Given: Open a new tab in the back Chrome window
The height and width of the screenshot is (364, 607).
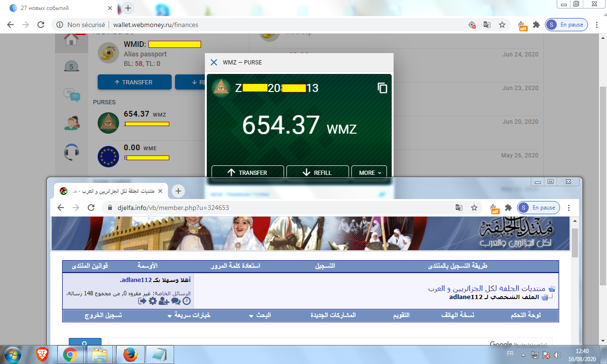Looking at the screenshot, I should pos(128,8).
